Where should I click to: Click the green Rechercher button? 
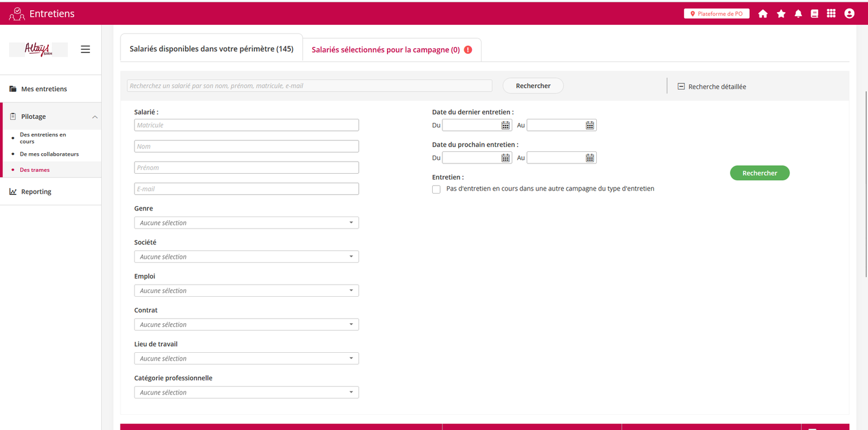point(759,173)
